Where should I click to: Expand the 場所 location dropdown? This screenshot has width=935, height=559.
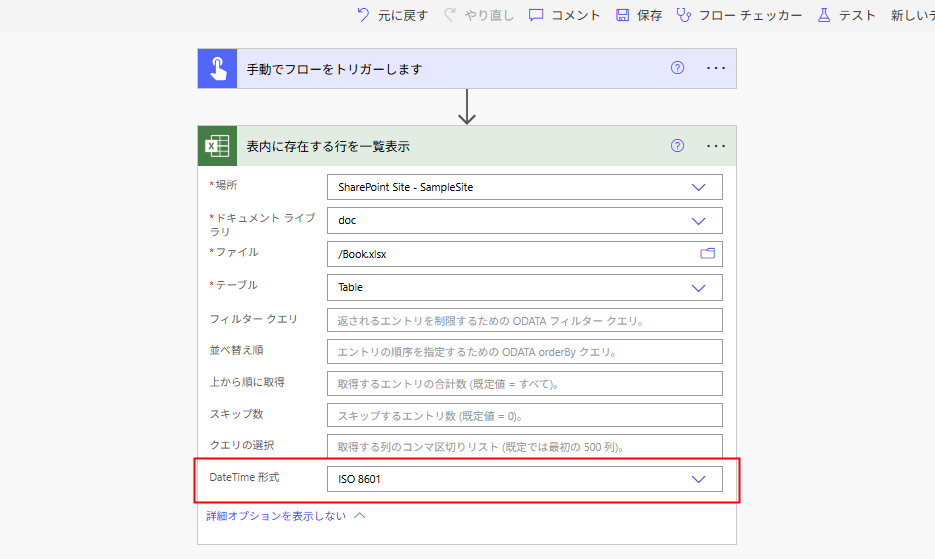699,187
